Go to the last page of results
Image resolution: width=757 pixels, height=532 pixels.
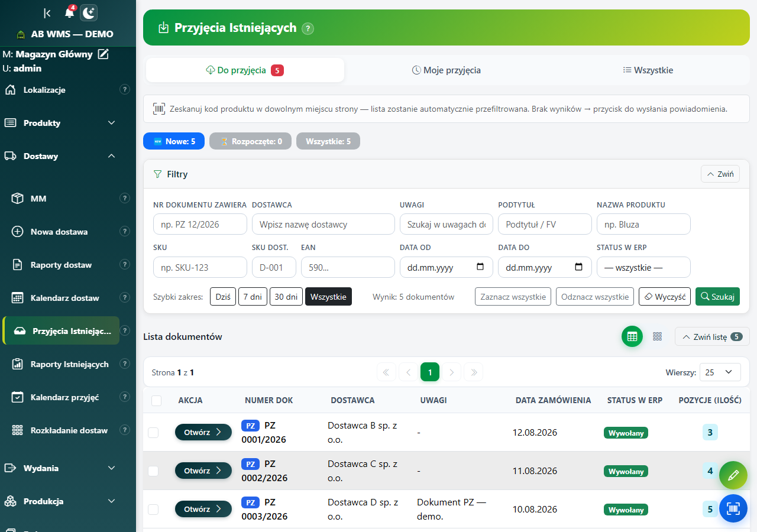[x=474, y=372]
